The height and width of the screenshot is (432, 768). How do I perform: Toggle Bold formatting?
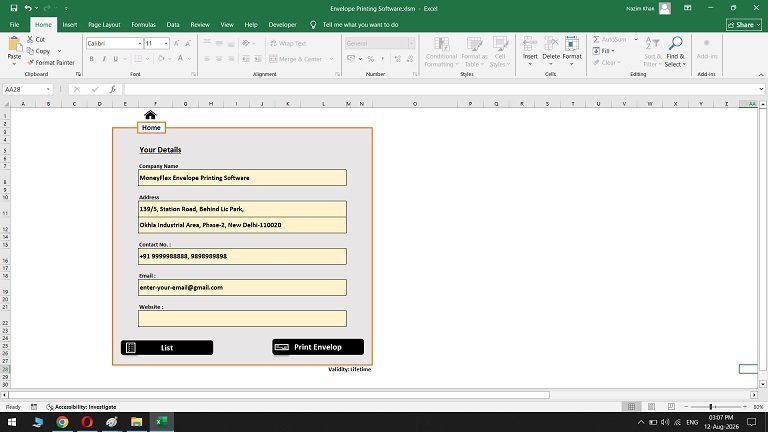click(92, 59)
